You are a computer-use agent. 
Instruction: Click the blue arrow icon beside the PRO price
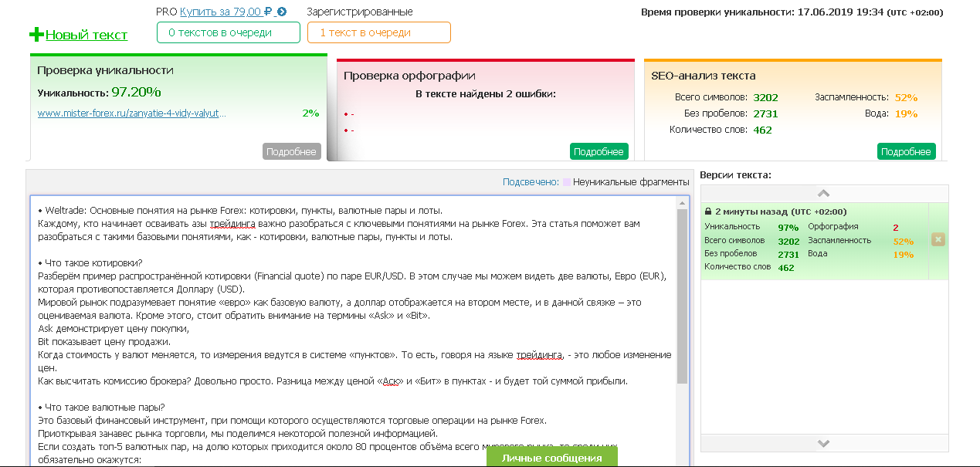coord(282,12)
